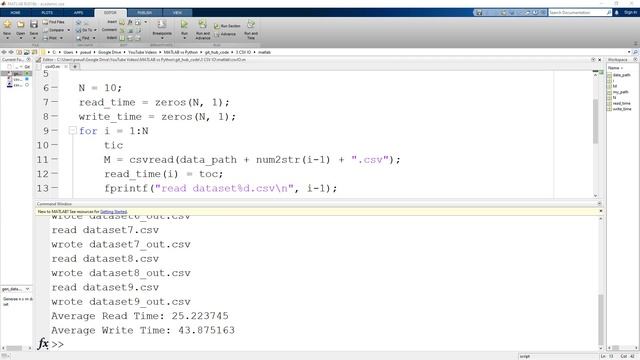Click the New file icon

[7, 25]
